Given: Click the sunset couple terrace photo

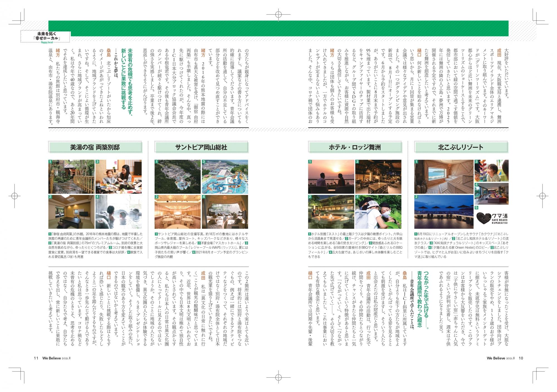Looking at the screenshot, I should click(331, 177).
